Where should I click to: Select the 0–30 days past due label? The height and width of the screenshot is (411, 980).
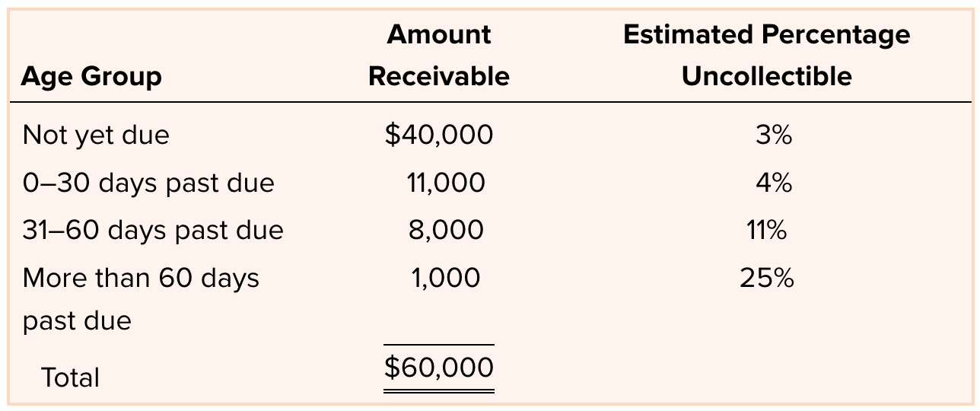(148, 183)
